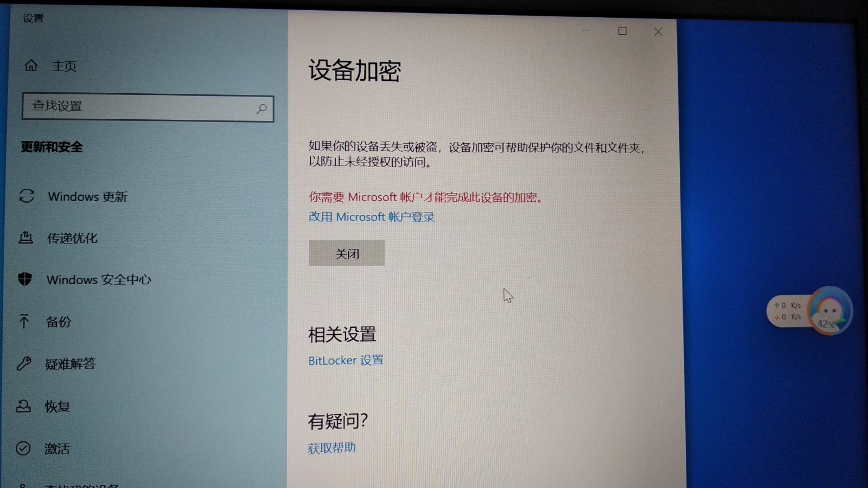Image resolution: width=868 pixels, height=488 pixels.
Task: Focus the 查找设置 search box
Action: 148,107
